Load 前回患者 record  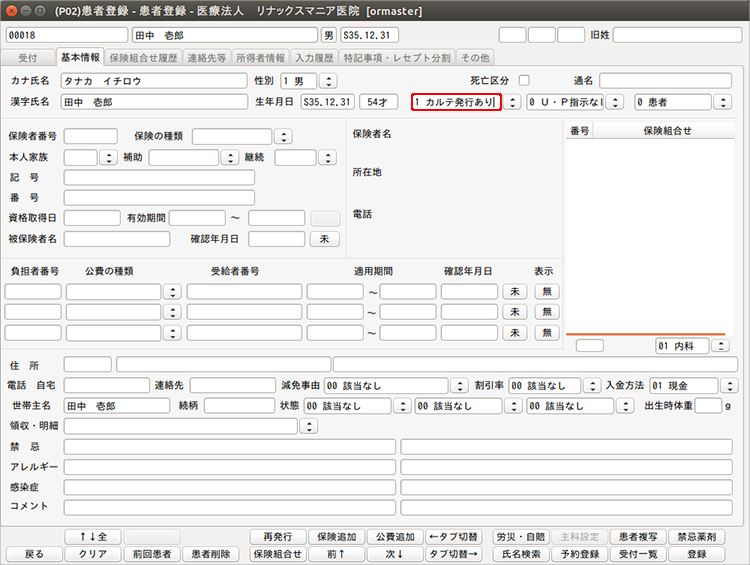point(152,554)
